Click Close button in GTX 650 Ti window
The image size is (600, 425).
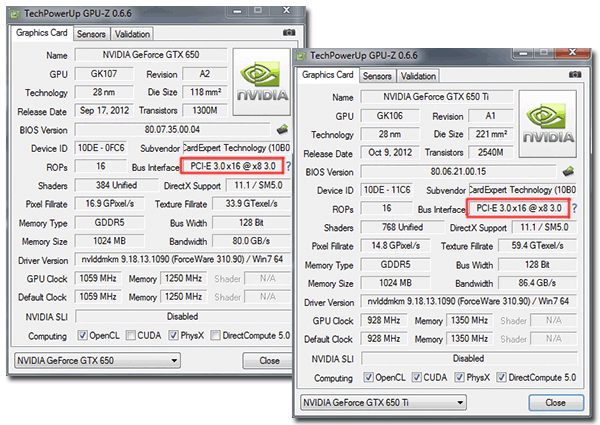coord(556,402)
